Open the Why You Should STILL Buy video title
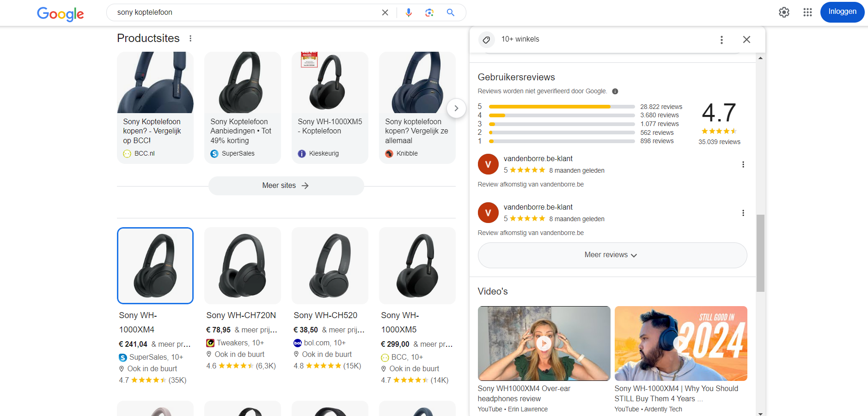This screenshot has height=416, width=868. (676, 393)
